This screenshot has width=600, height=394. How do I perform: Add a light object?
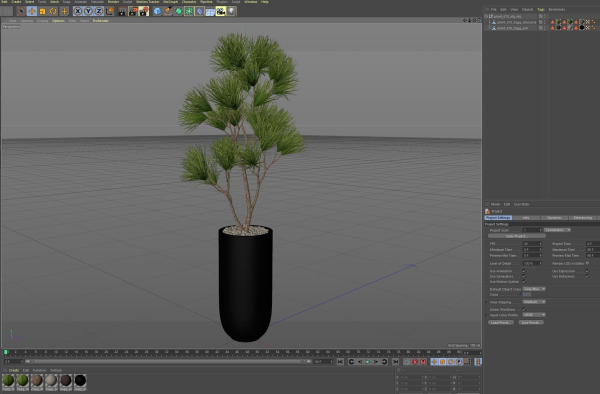tap(231, 11)
